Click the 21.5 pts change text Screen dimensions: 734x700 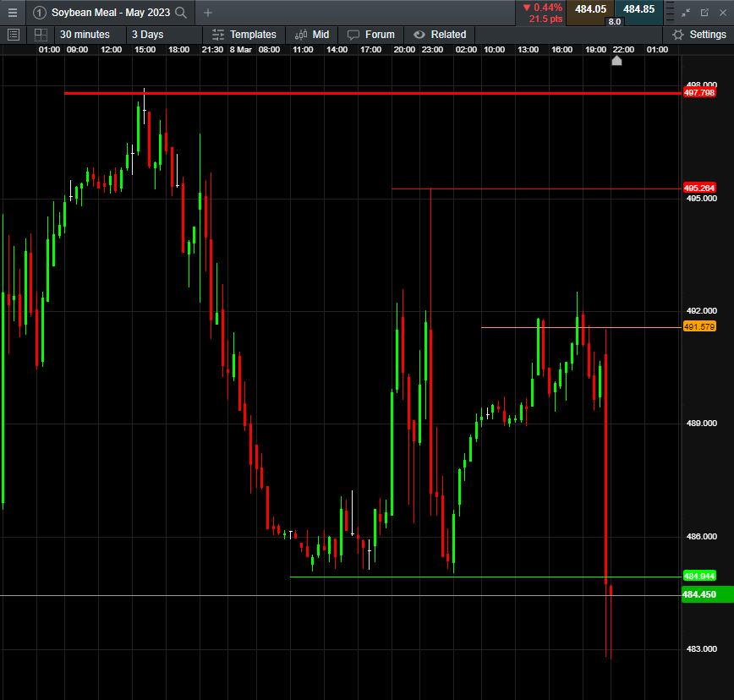pyautogui.click(x=545, y=19)
